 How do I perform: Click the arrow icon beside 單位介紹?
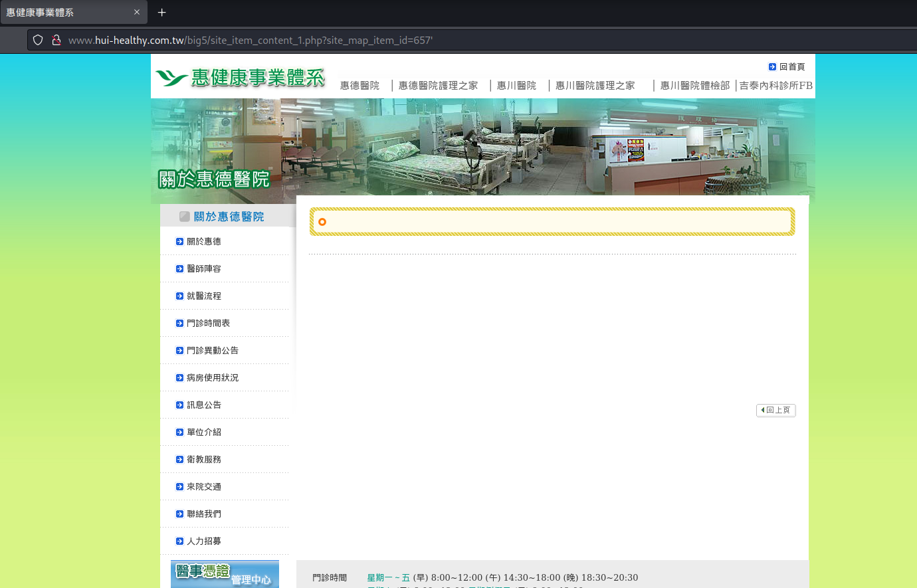coord(179,432)
